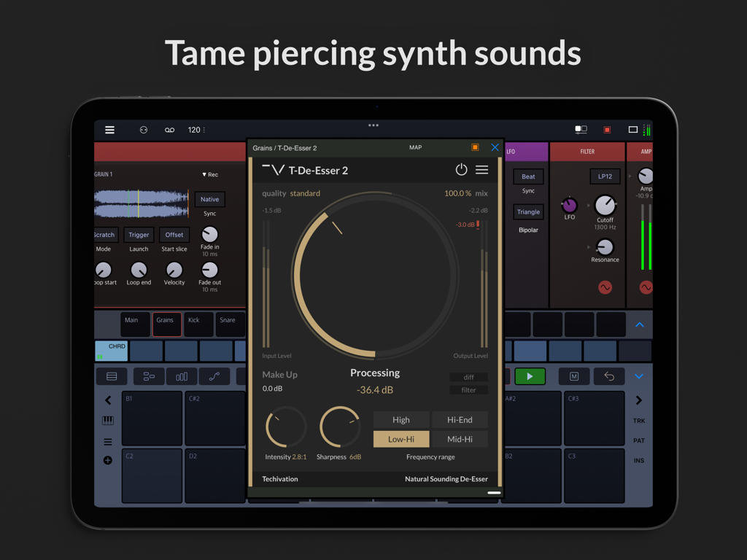This screenshot has width=747, height=560.
Task: Select the Snare track tab
Action: pyautogui.click(x=229, y=319)
